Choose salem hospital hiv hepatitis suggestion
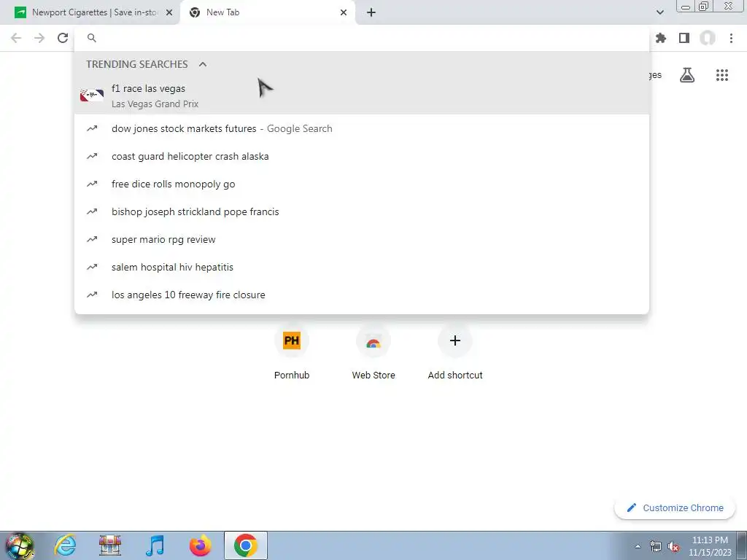Screen dimensions: 747x560 [x=362, y=267]
